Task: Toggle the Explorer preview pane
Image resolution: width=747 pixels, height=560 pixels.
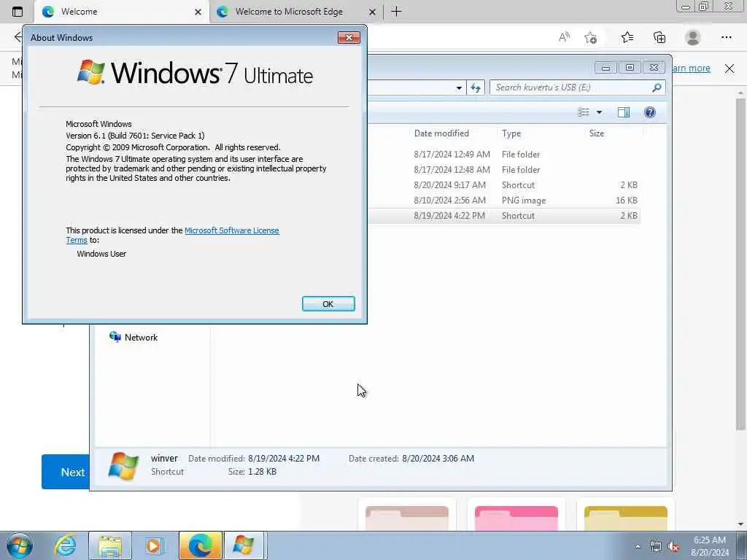Action: point(624,112)
